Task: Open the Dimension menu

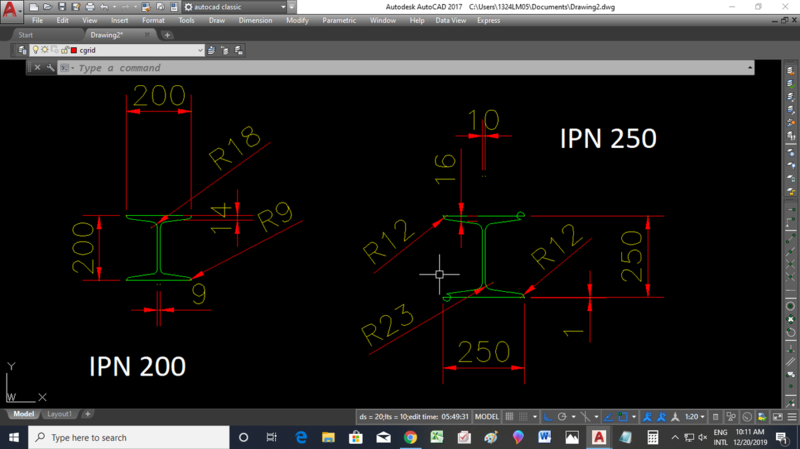Action: click(x=255, y=20)
